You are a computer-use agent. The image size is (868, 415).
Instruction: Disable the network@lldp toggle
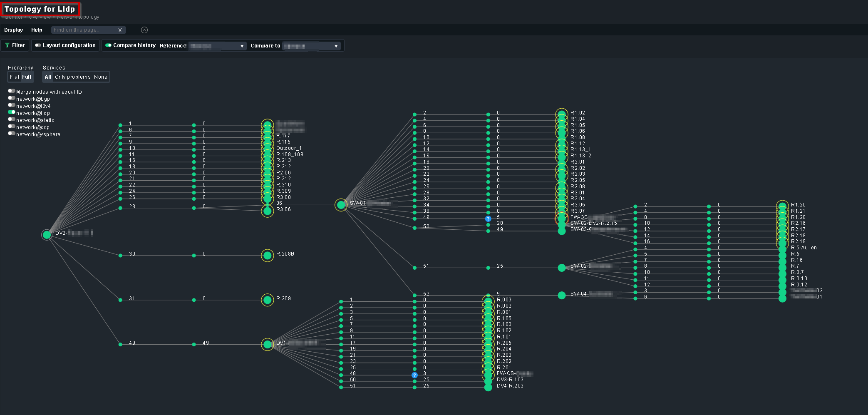(x=11, y=112)
